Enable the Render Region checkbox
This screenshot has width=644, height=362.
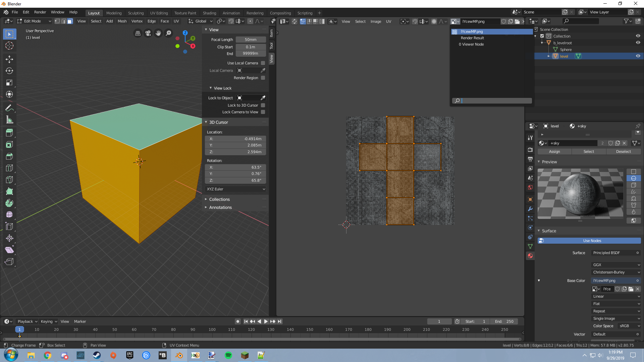263,78
